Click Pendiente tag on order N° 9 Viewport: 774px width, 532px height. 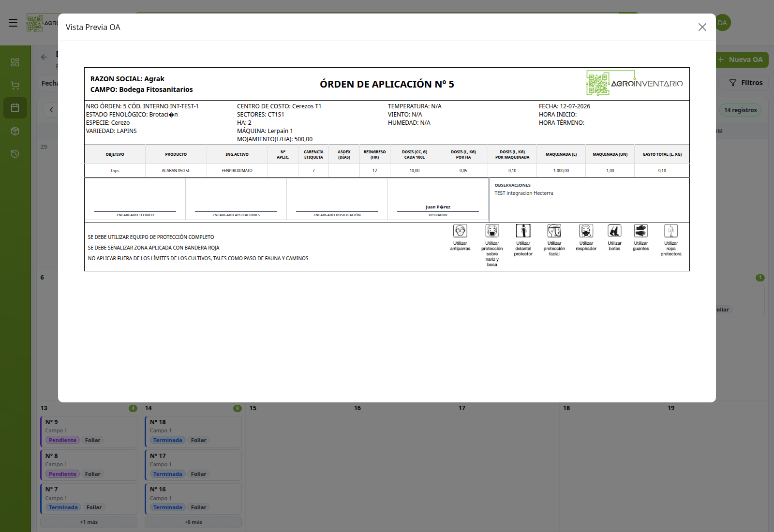point(62,440)
